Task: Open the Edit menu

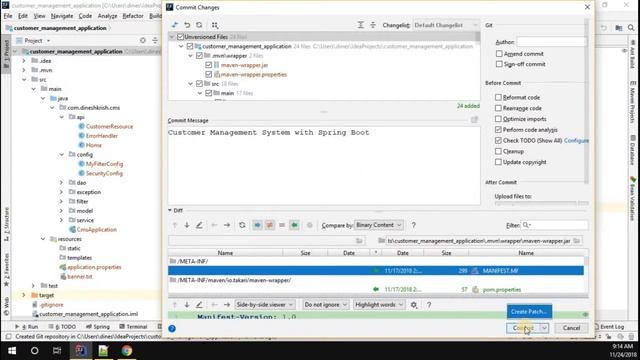Action: [23, 16]
